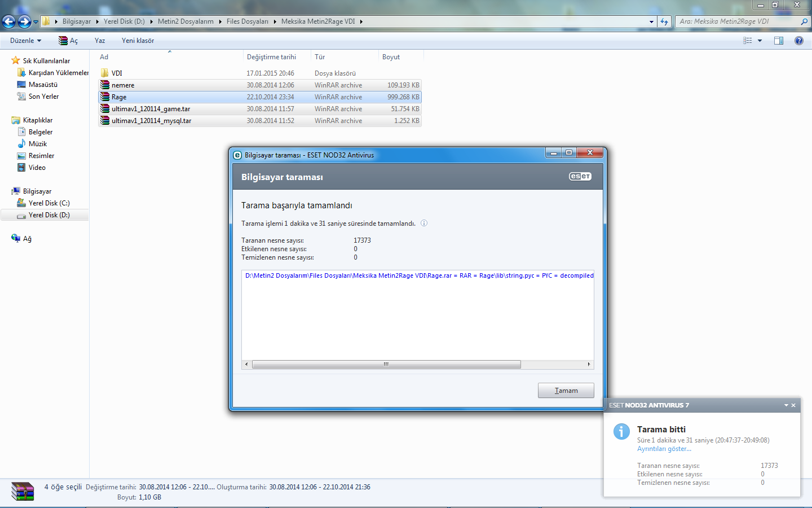Click the search magnifier icon
Screen dimensions: 812x508
point(805,21)
